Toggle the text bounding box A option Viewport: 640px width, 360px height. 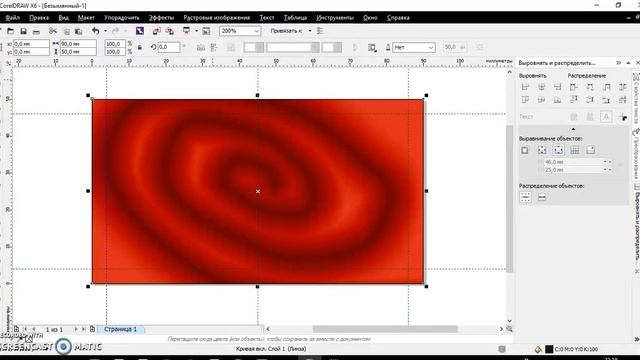(606, 117)
